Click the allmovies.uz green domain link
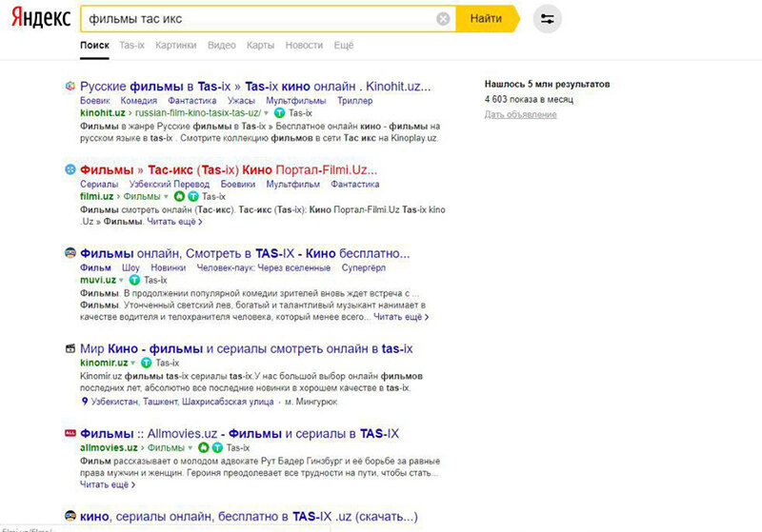 pyautogui.click(x=109, y=447)
